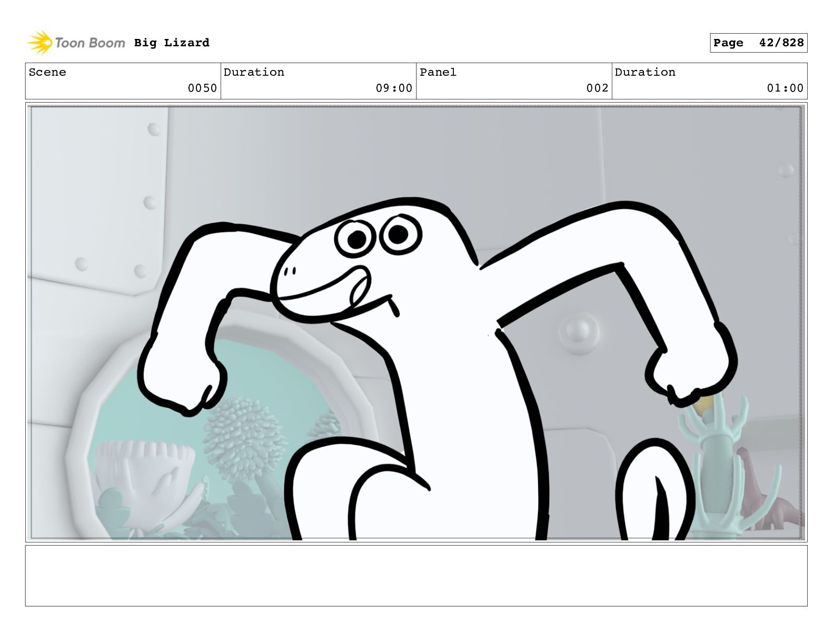
Task: Click the scene number '0050'
Action: (x=202, y=88)
